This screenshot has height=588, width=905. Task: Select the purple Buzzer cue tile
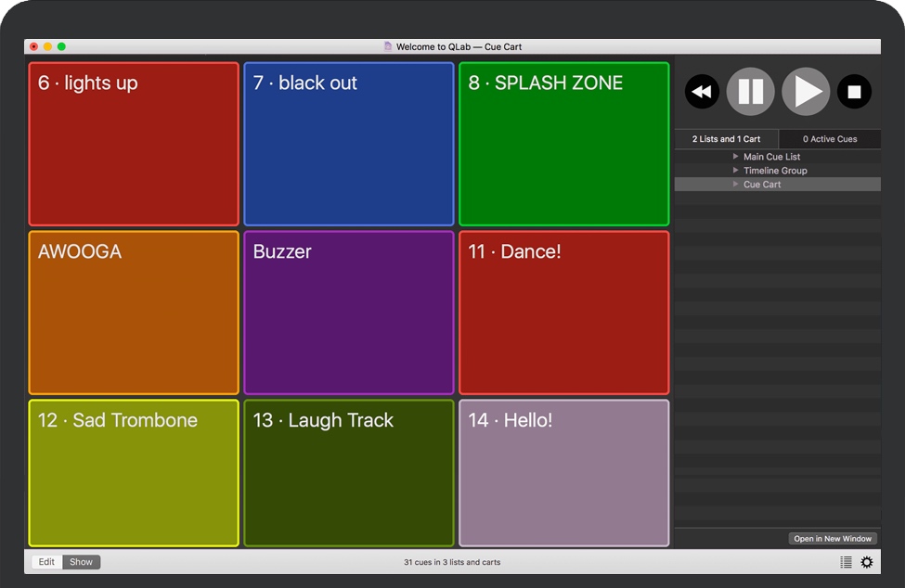point(348,312)
